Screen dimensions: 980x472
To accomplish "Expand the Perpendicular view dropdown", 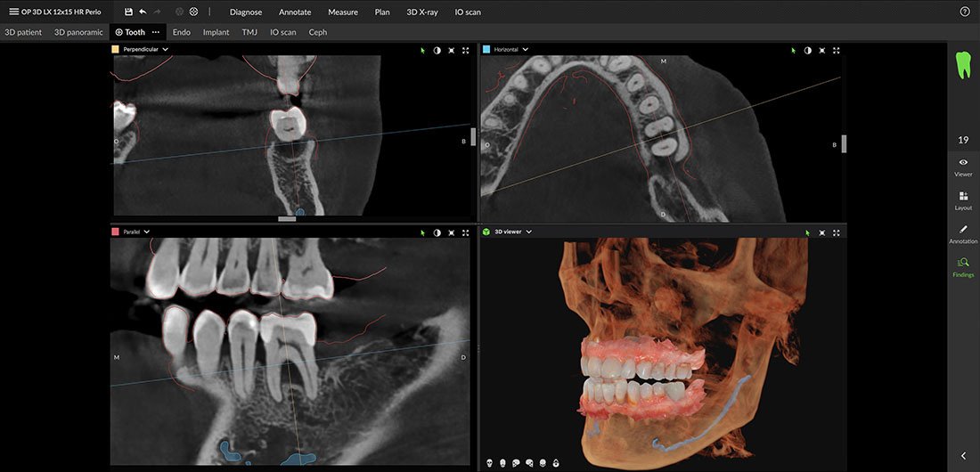I will click(166, 50).
